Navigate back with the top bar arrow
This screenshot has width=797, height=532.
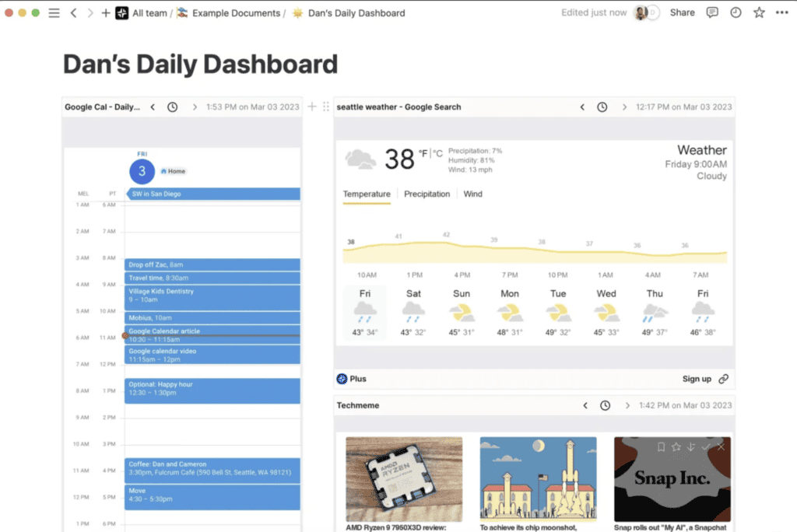(73, 13)
